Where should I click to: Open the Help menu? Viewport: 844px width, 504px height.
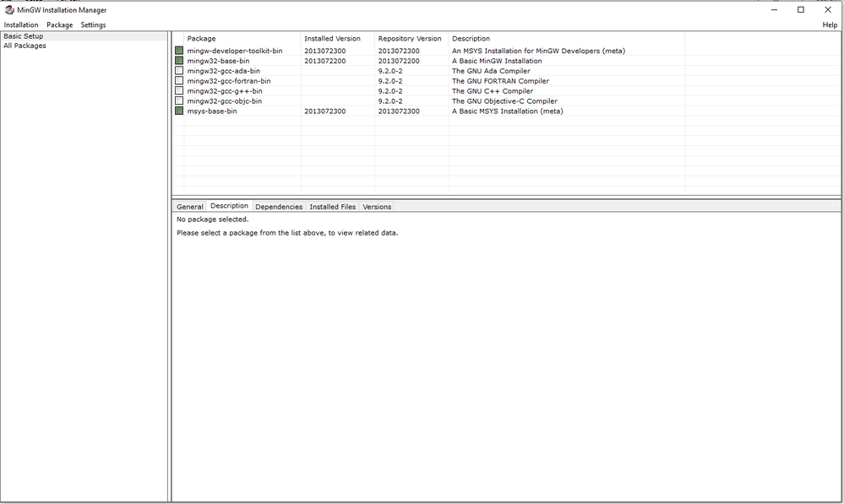(x=830, y=24)
